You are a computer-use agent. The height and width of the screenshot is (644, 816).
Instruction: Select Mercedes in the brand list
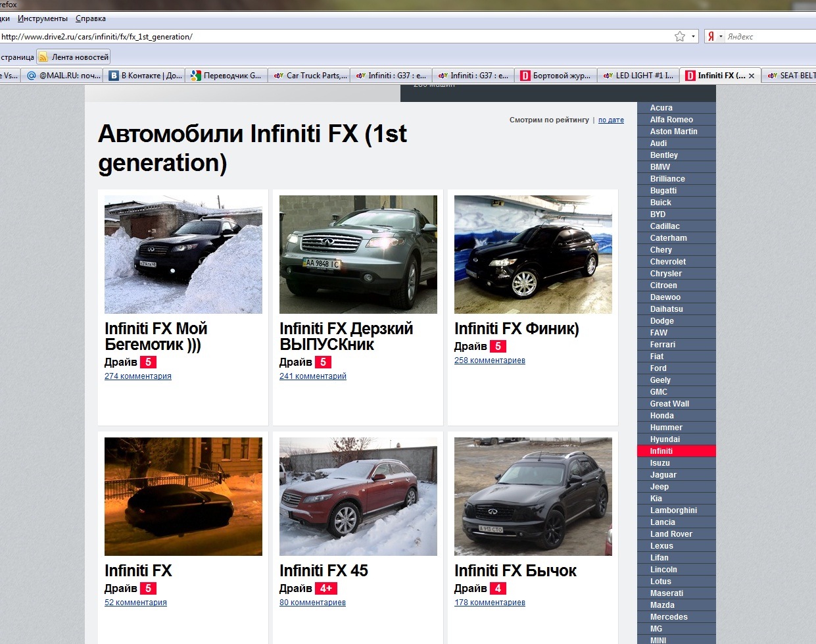(677, 617)
